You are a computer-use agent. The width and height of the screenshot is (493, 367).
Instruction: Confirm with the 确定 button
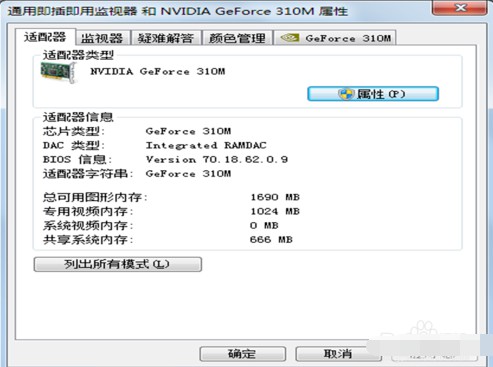tap(242, 354)
